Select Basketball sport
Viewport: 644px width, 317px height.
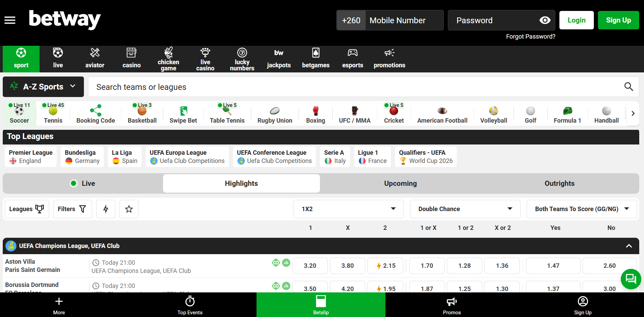pyautogui.click(x=142, y=113)
